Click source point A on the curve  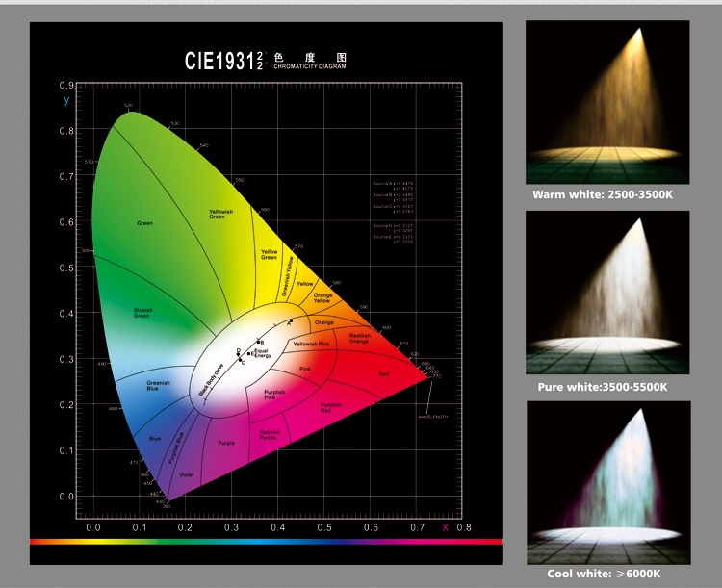291,320
